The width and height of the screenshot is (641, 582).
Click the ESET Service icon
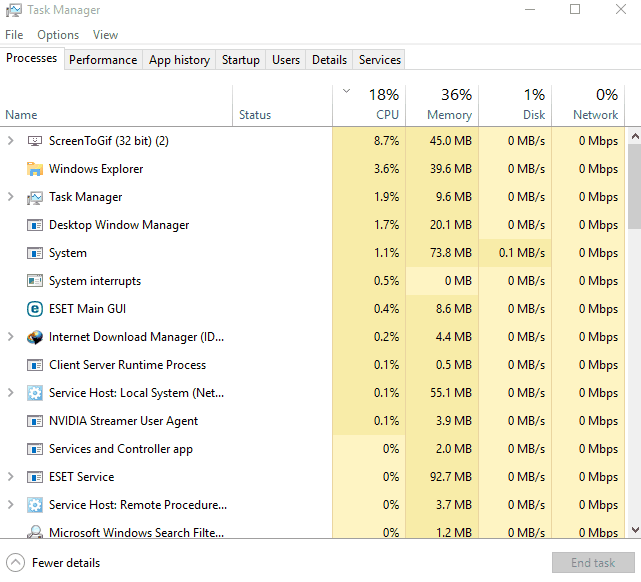click(35, 477)
